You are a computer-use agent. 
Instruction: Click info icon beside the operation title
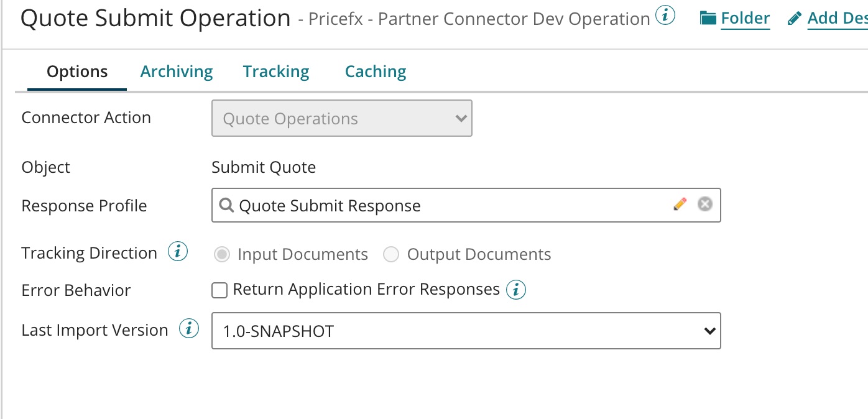[x=665, y=17]
